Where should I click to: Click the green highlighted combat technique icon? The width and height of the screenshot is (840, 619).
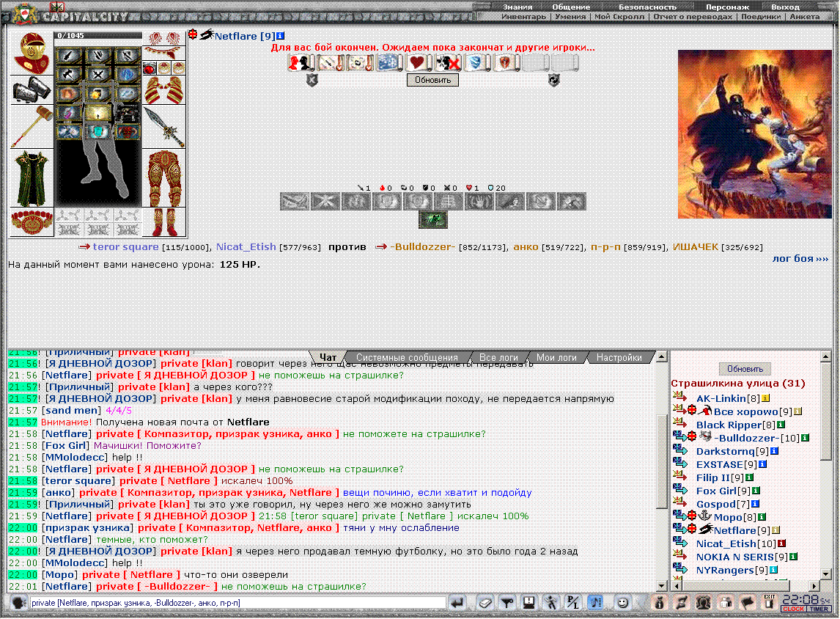[x=433, y=220]
